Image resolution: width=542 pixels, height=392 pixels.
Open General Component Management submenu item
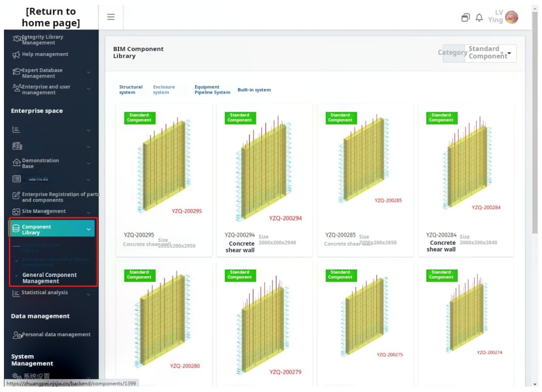tap(50, 278)
